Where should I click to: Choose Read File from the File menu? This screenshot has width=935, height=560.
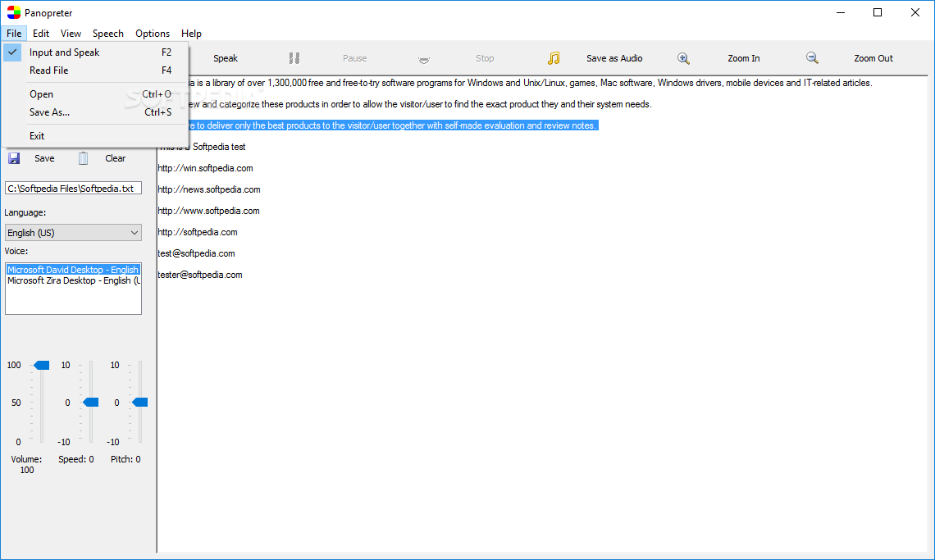(x=95, y=71)
